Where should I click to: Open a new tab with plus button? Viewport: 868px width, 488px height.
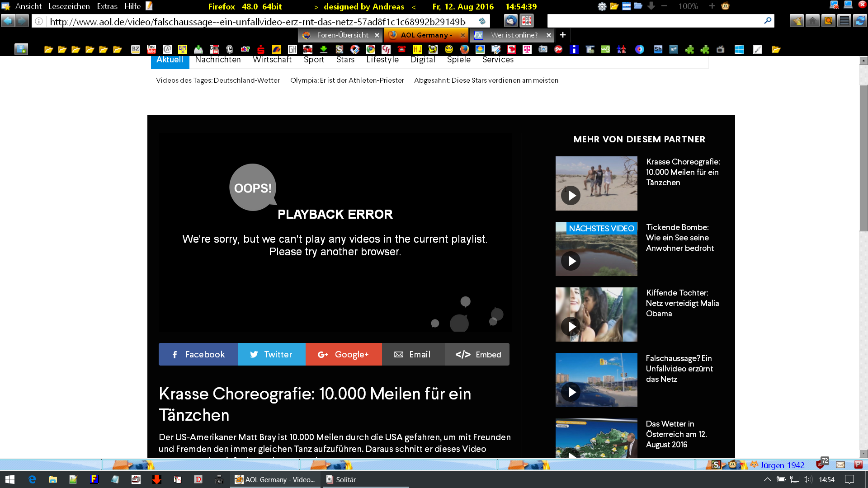563,35
